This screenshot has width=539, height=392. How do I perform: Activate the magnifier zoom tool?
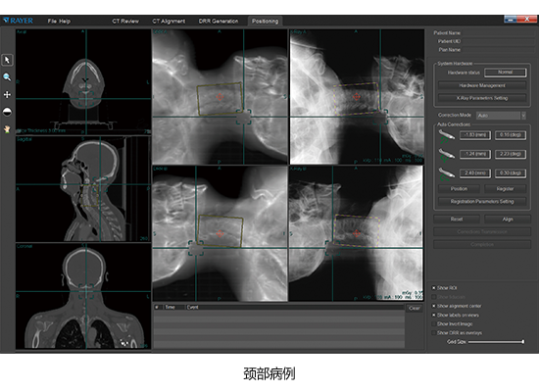click(7, 77)
